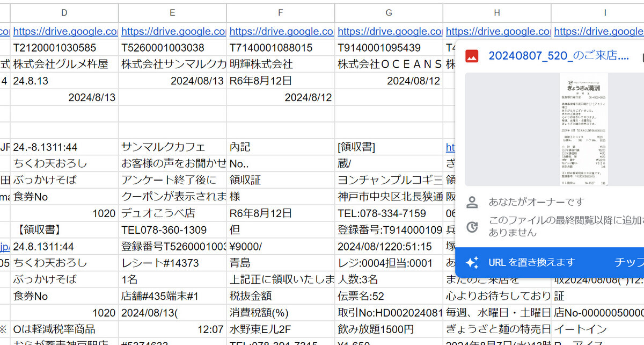Select cell お客様の声をお聞かせ
The width and height of the screenshot is (644, 345).
pyautogui.click(x=172, y=163)
